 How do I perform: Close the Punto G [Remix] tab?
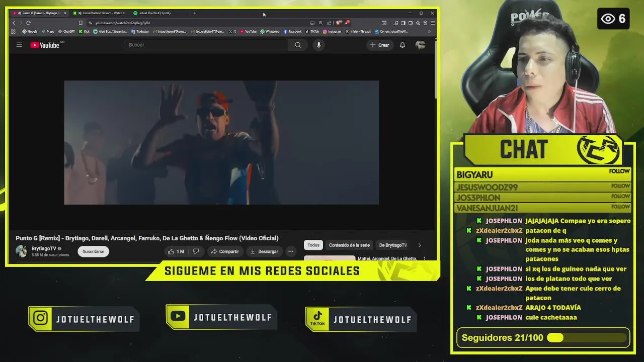coord(65,13)
